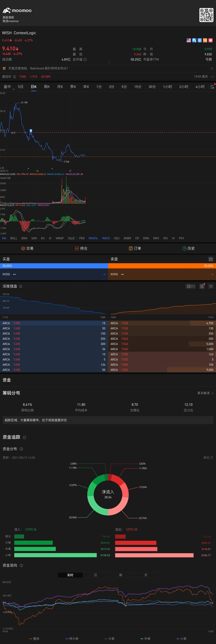This screenshot has height=644, width=216.
Task: Switch chart to 盘中 tab
Action: [7, 87]
